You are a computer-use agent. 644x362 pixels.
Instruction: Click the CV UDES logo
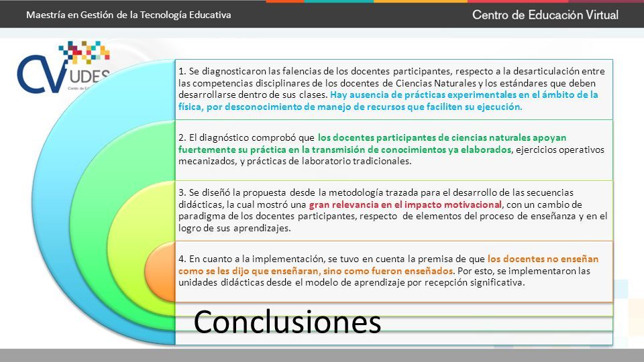pos(63,67)
